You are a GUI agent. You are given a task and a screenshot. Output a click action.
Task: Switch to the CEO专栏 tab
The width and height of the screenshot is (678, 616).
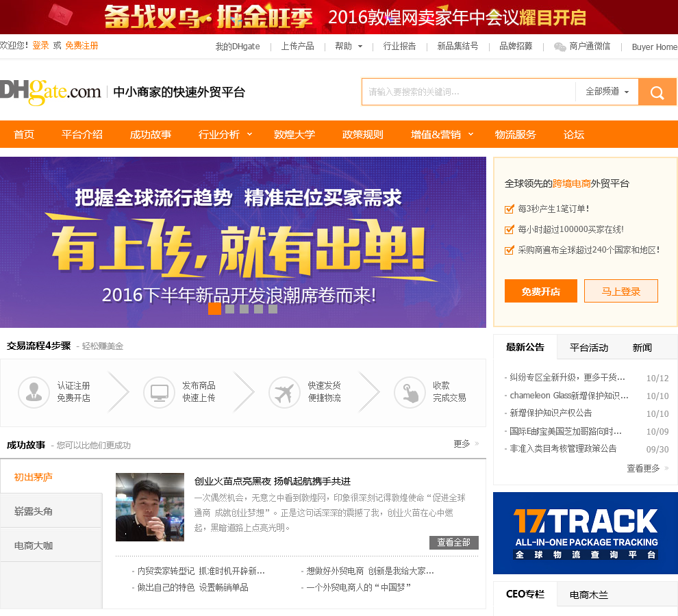point(525,594)
